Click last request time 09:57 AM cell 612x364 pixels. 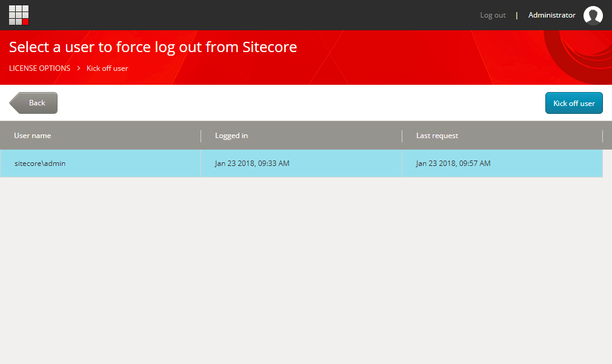coord(502,164)
